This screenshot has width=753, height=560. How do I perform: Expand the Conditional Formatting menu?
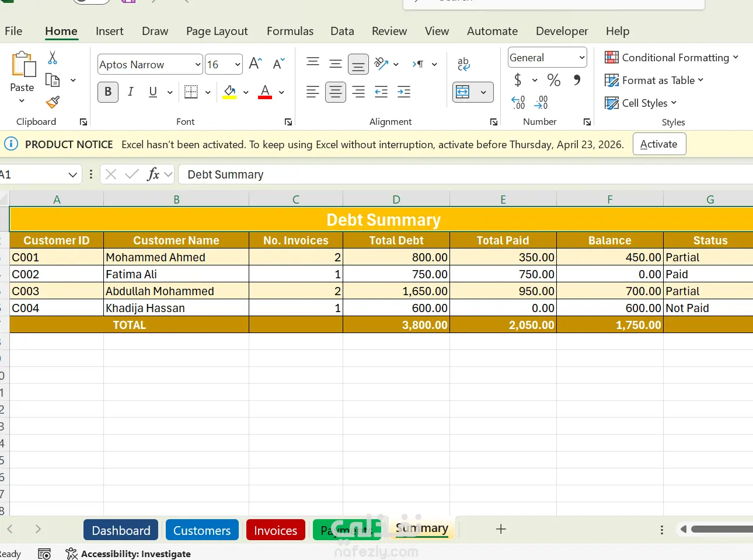pos(672,57)
